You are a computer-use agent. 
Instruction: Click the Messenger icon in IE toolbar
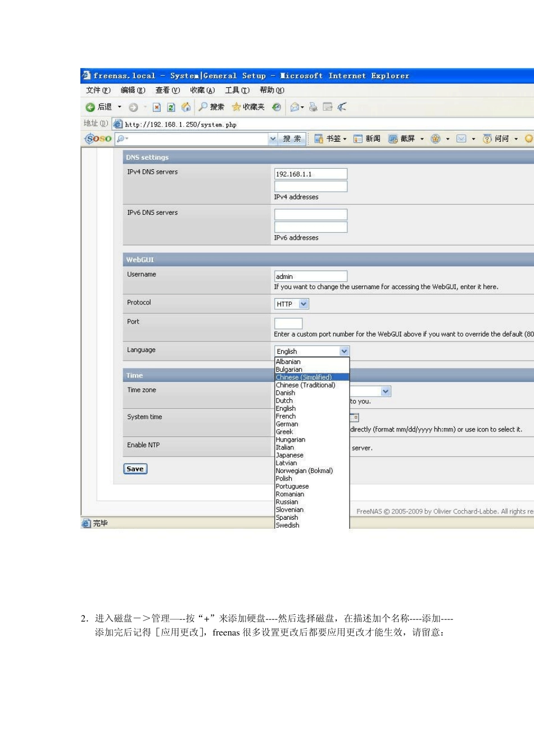tap(342, 107)
